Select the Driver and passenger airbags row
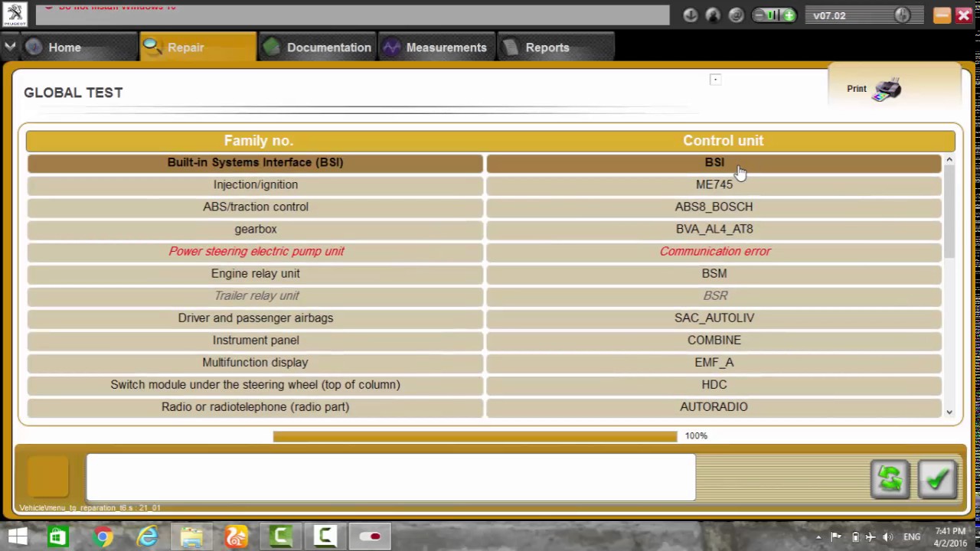The height and width of the screenshot is (551, 980). tap(255, 318)
